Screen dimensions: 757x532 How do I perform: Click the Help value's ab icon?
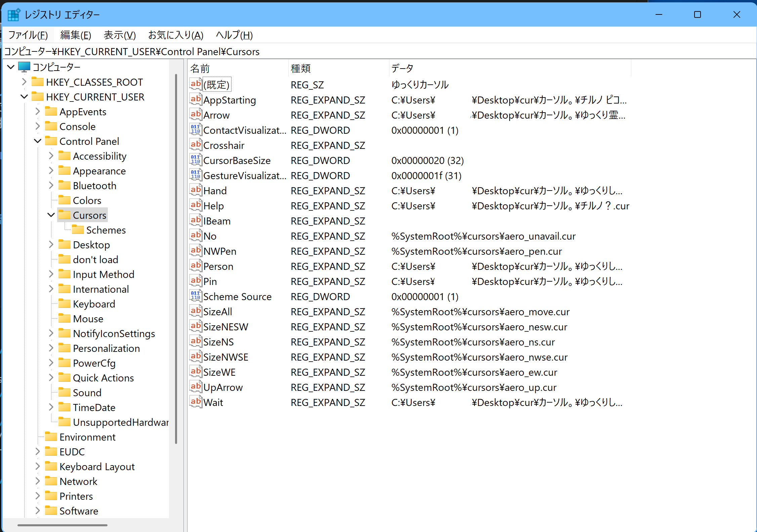tap(196, 205)
